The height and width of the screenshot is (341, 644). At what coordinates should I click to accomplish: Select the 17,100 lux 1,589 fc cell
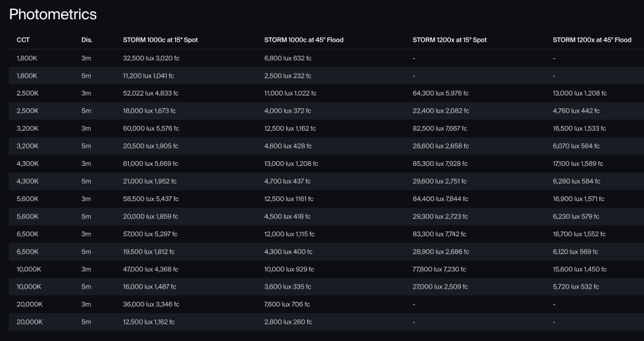point(578,164)
